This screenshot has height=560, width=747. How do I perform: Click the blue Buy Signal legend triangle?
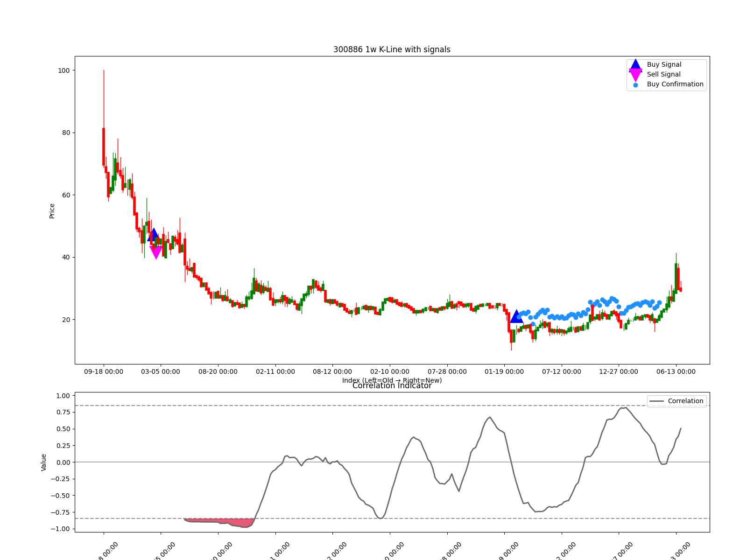coord(635,65)
